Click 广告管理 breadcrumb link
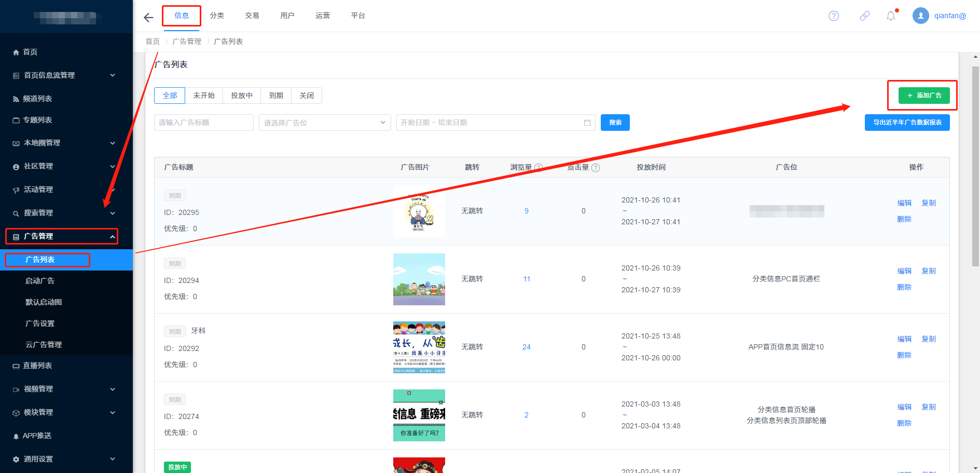The height and width of the screenshot is (473, 980). click(x=187, y=42)
